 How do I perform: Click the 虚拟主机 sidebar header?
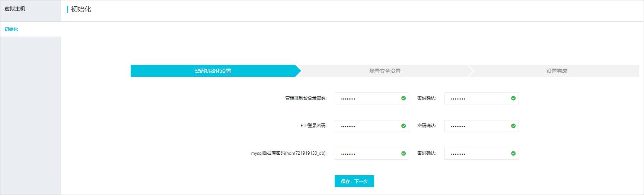pos(15,9)
